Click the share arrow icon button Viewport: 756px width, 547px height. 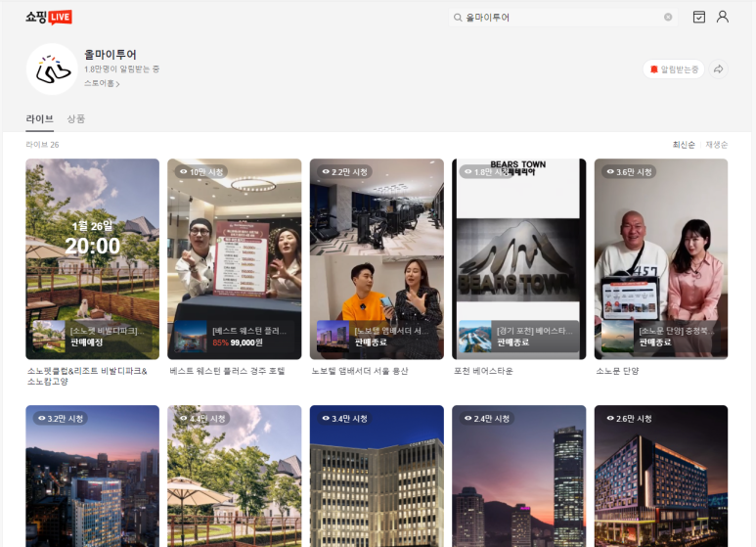(x=719, y=69)
